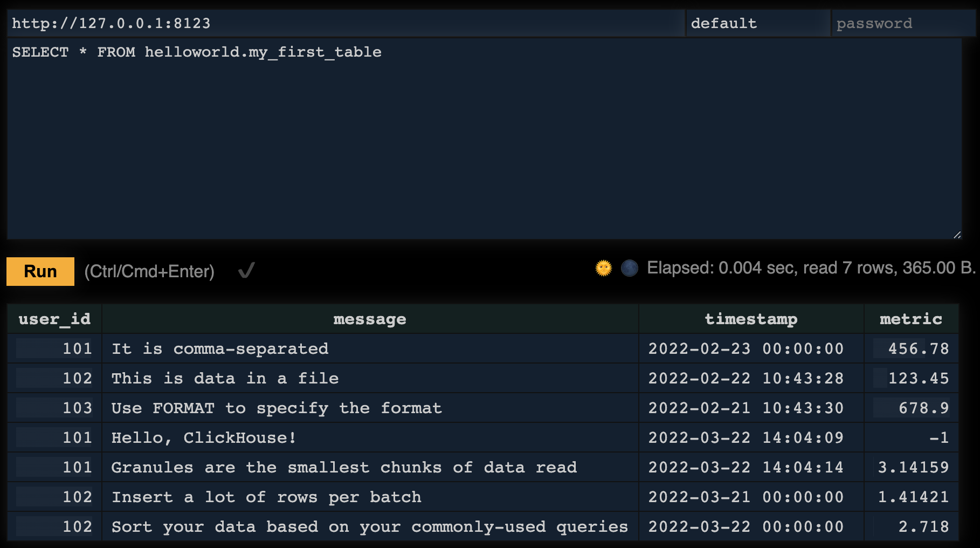The width and height of the screenshot is (980, 548).
Task: Switch to dark theme with the moon icon
Action: click(629, 268)
